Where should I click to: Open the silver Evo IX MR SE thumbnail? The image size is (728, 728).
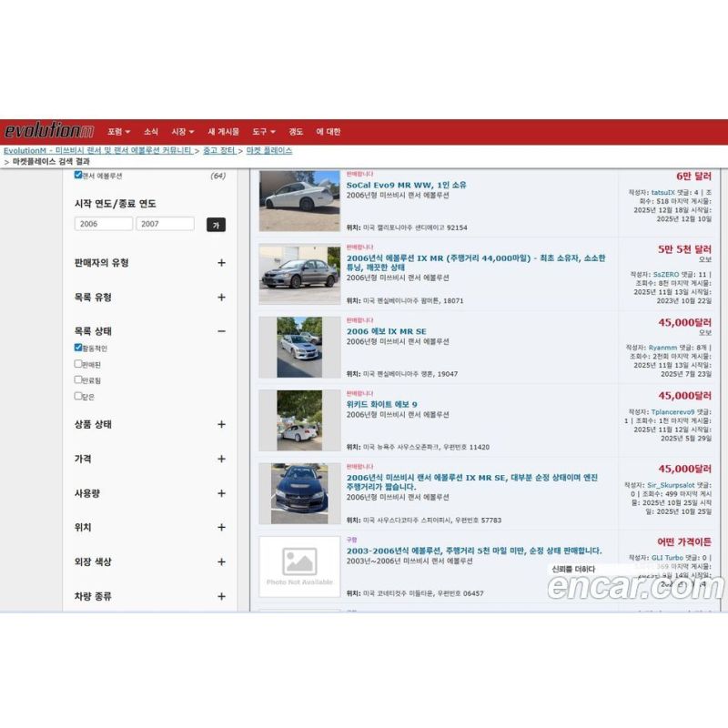pyautogui.click(x=299, y=348)
